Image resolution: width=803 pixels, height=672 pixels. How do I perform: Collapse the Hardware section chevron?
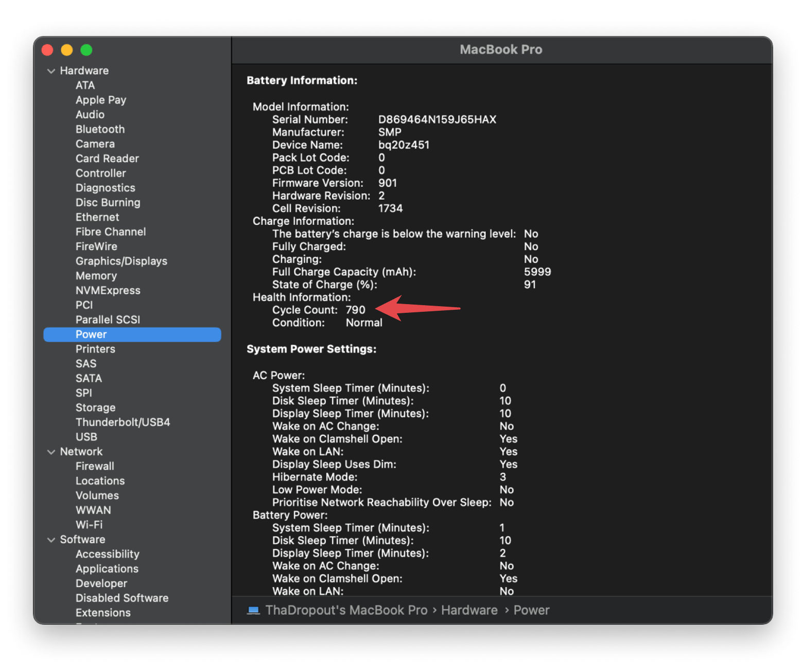point(51,71)
